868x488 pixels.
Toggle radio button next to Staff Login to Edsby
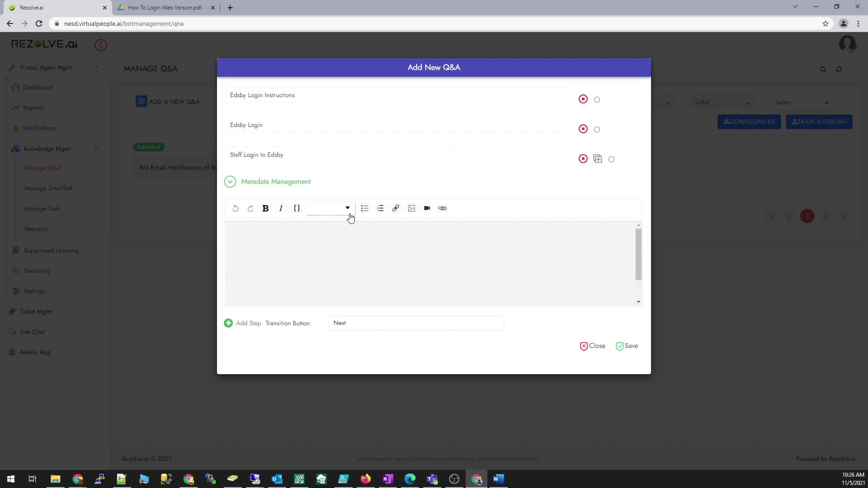tap(611, 159)
